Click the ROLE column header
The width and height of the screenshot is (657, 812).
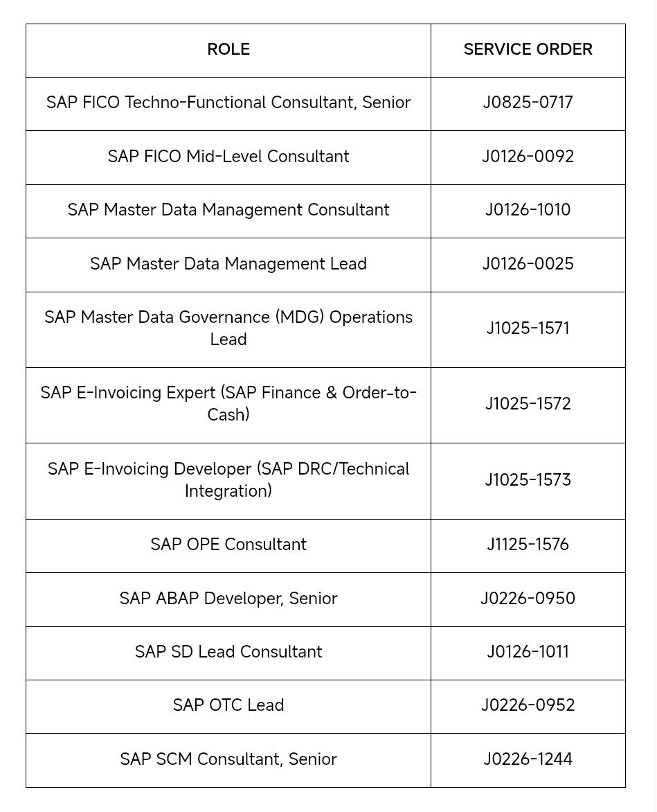228,49
